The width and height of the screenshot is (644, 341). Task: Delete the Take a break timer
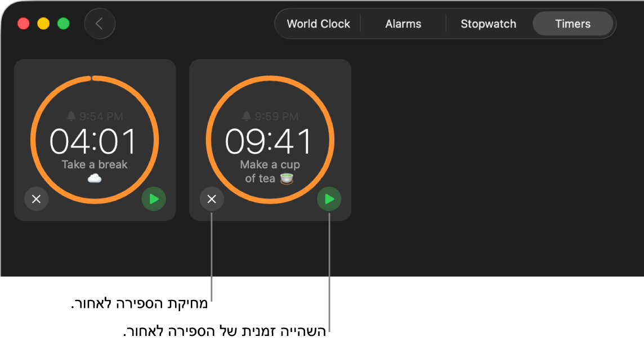(x=37, y=199)
